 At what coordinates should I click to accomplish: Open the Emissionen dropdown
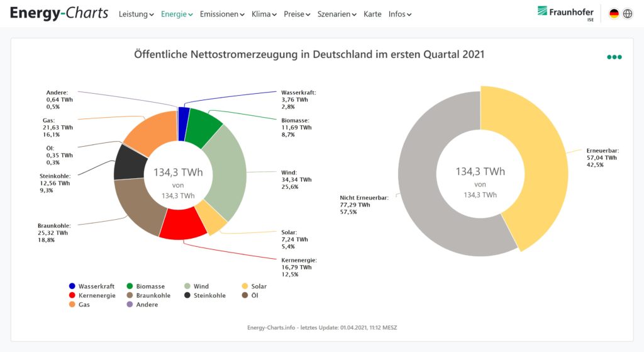click(222, 14)
